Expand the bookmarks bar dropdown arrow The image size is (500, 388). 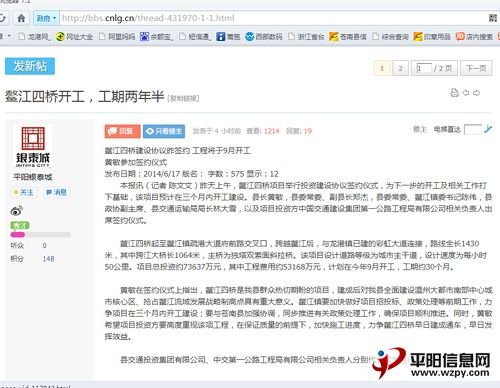[x=9, y=36]
